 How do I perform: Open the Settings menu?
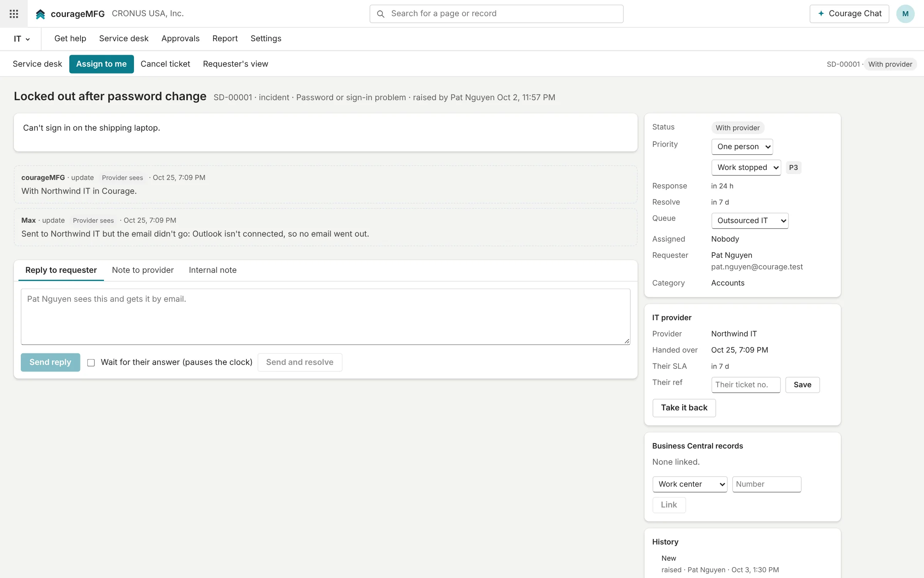point(266,39)
